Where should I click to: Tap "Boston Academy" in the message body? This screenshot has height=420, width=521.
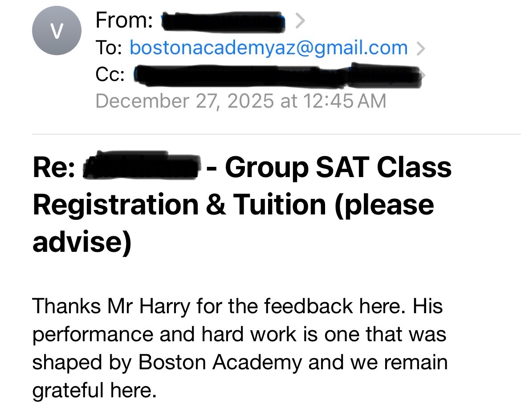[x=220, y=362]
